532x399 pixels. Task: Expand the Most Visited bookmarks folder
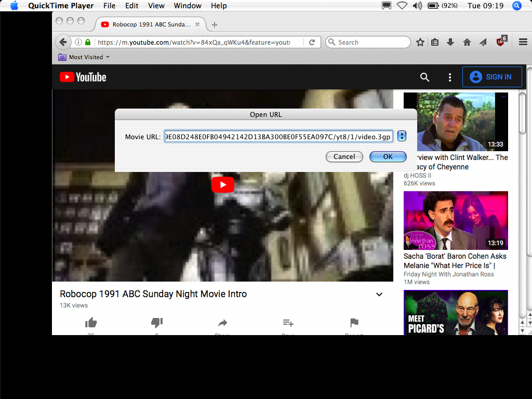[x=84, y=57]
